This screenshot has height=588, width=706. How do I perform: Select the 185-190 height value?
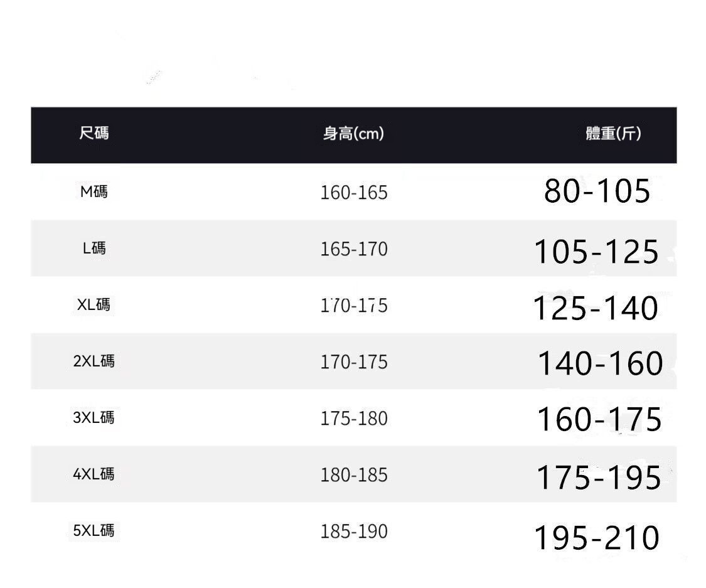pos(354,532)
